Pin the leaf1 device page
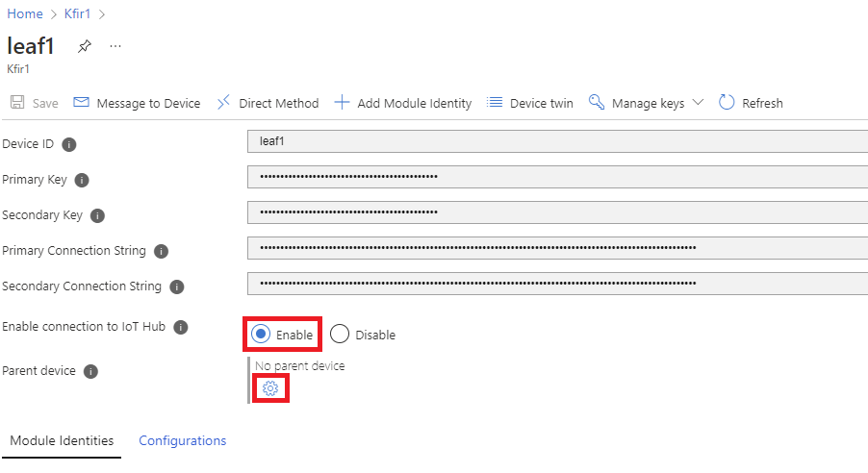The image size is (868, 473). pyautogui.click(x=85, y=46)
